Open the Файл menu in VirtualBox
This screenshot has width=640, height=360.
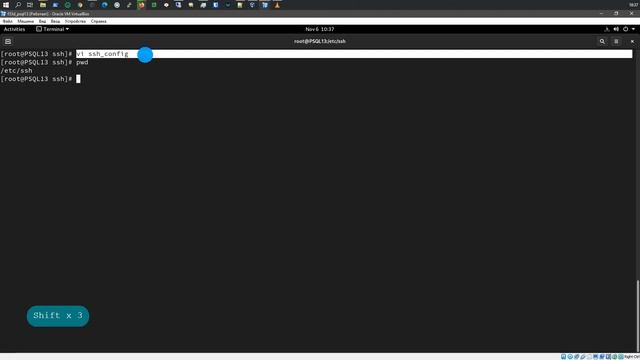coord(7,21)
